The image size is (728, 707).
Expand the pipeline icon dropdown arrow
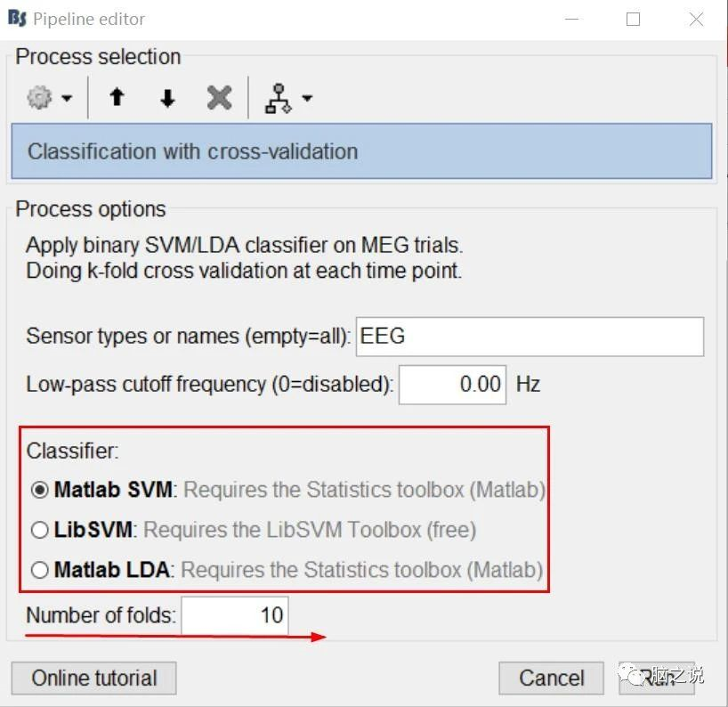[x=307, y=98]
